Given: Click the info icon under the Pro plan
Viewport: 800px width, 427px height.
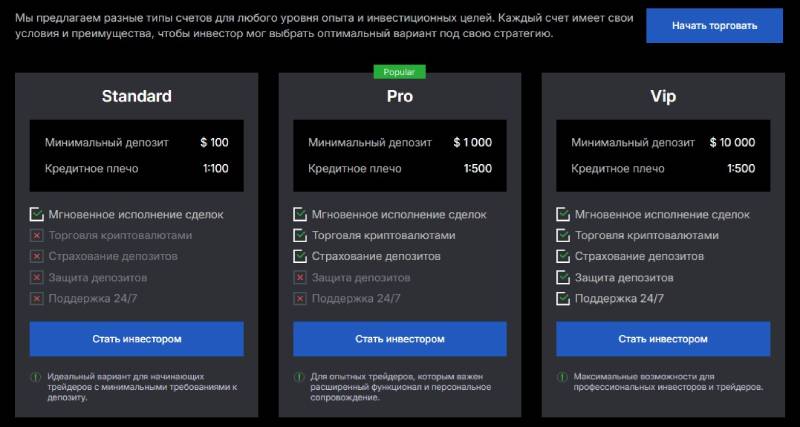Looking at the screenshot, I should [x=299, y=377].
